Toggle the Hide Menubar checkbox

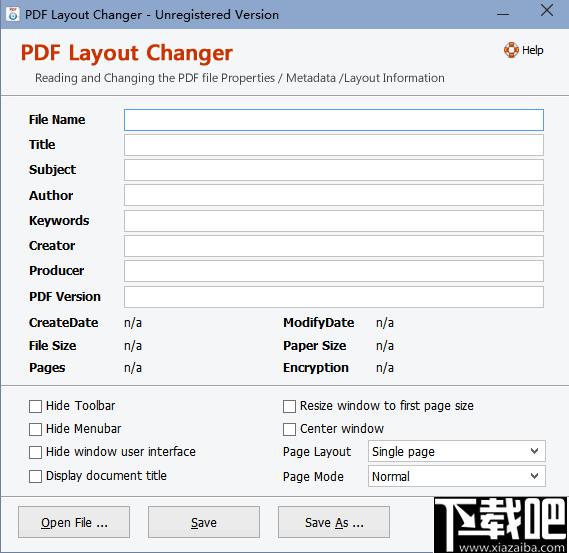pos(35,429)
